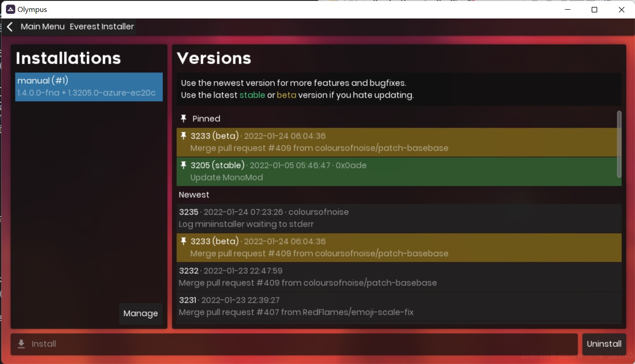
Task: Pick 3233 (beta) in the Newest list
Action: tap(399, 247)
